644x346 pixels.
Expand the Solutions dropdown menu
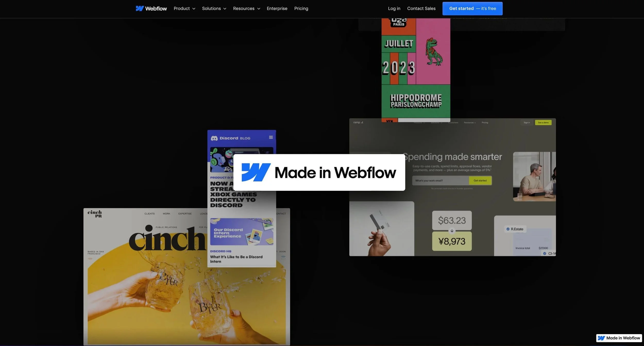tap(214, 9)
